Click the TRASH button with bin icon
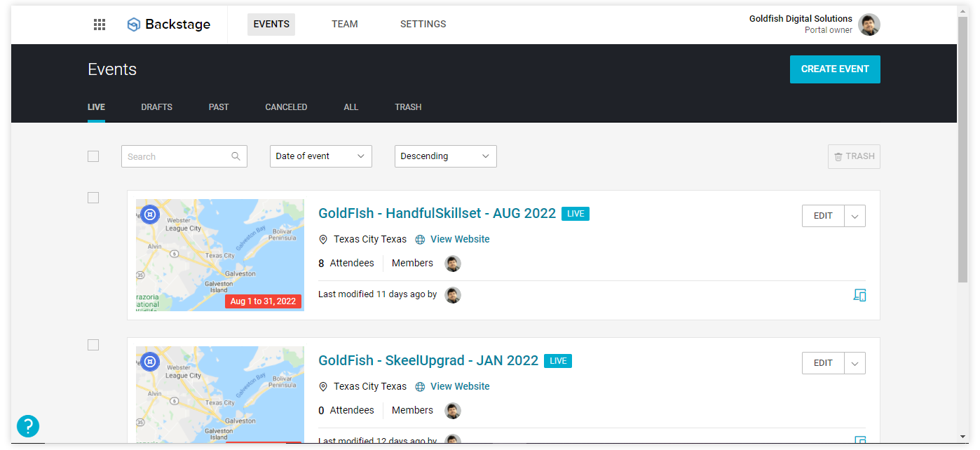The image size is (980, 450). point(854,156)
